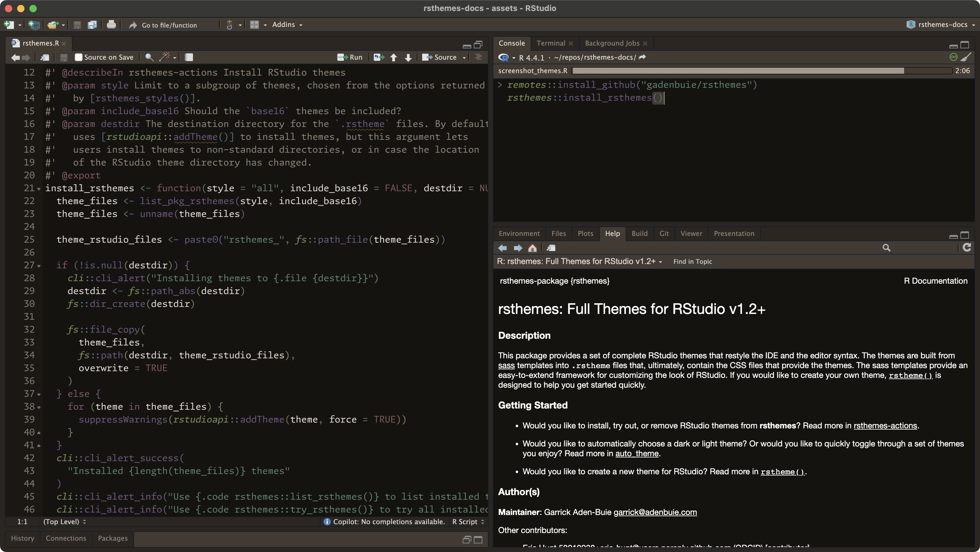Screen dimensions: 980x552
Task: Refresh the help topic with the reload icon
Action: pyautogui.click(x=967, y=248)
